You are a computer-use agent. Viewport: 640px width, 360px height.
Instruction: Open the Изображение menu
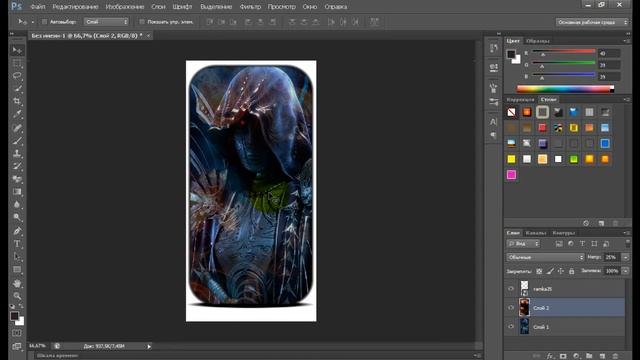[124, 7]
